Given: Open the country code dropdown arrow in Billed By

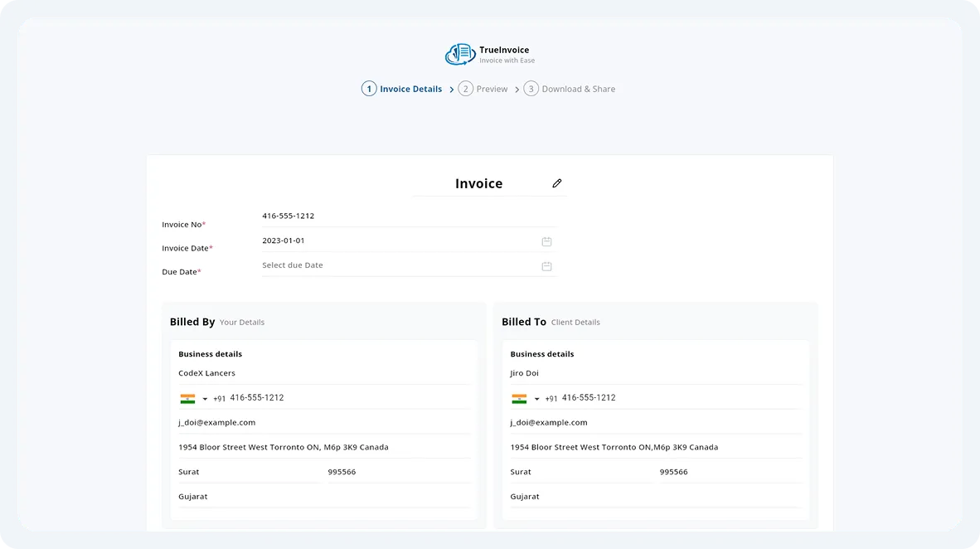Looking at the screenshot, I should 205,399.
